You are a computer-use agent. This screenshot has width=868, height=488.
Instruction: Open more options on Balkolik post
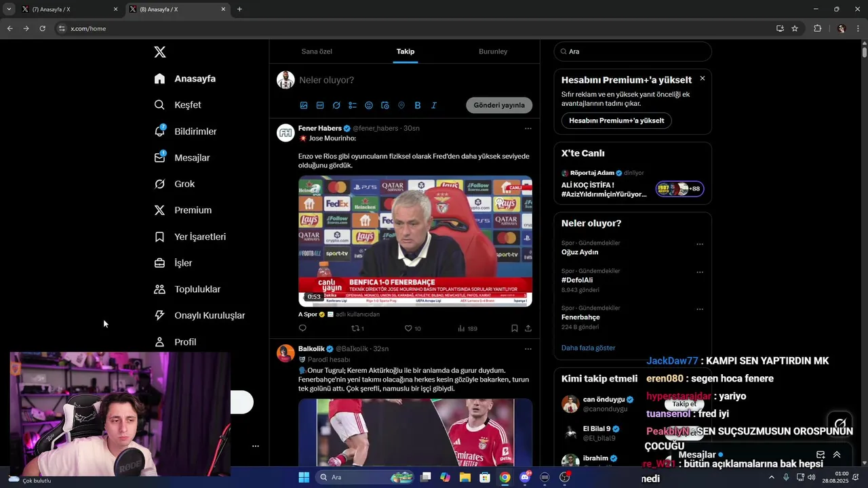tap(528, 348)
